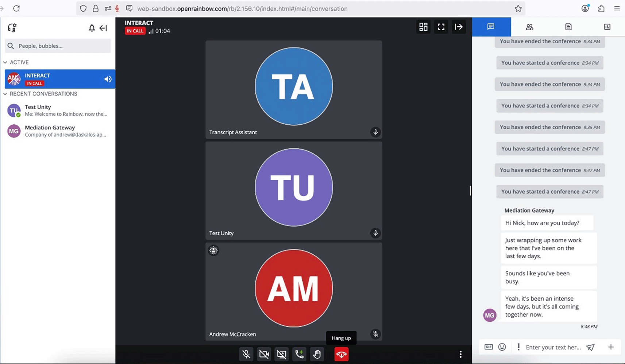Click the message text input field
Screen dimensions: 625x364
[x=553, y=347]
